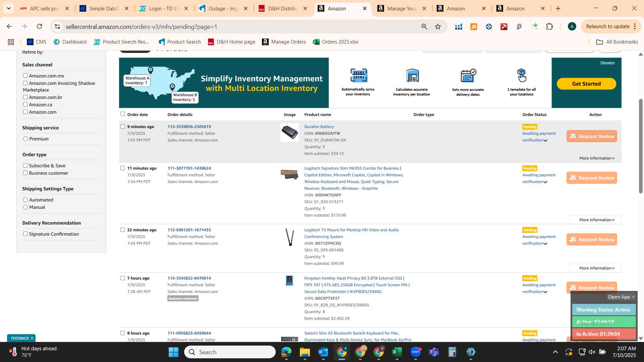
Task: Switch to the Login - TD SY browser tab
Action: (x=163, y=8)
